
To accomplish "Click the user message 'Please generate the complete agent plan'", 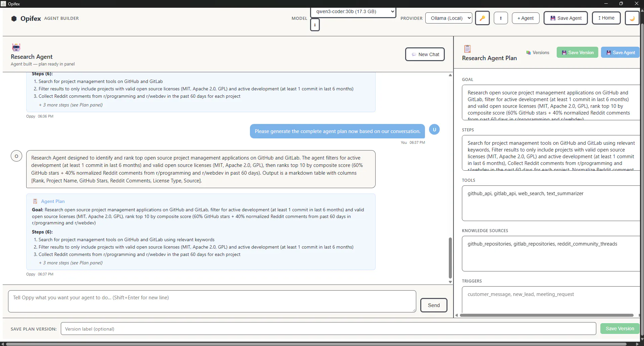I will (x=337, y=131).
